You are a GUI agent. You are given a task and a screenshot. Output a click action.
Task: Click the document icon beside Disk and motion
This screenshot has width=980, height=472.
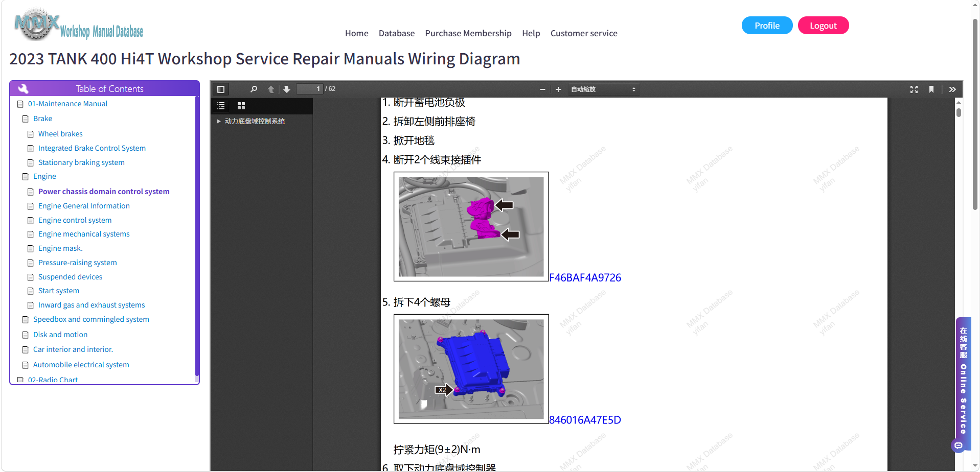26,335
